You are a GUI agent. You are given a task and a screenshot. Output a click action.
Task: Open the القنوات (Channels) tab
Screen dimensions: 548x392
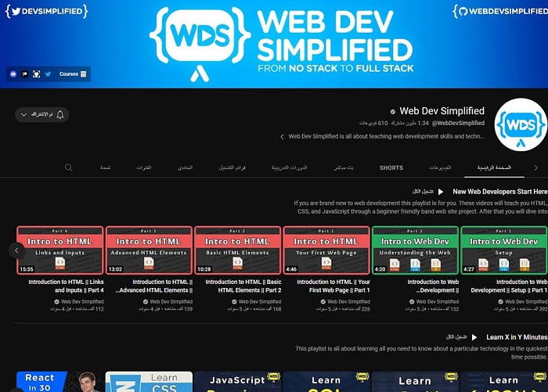[x=143, y=167]
